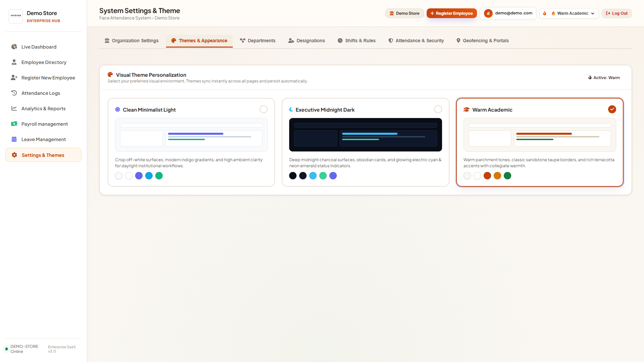Click the Register Employee button
Image resolution: width=644 pixels, height=362 pixels.
pyautogui.click(x=451, y=13)
